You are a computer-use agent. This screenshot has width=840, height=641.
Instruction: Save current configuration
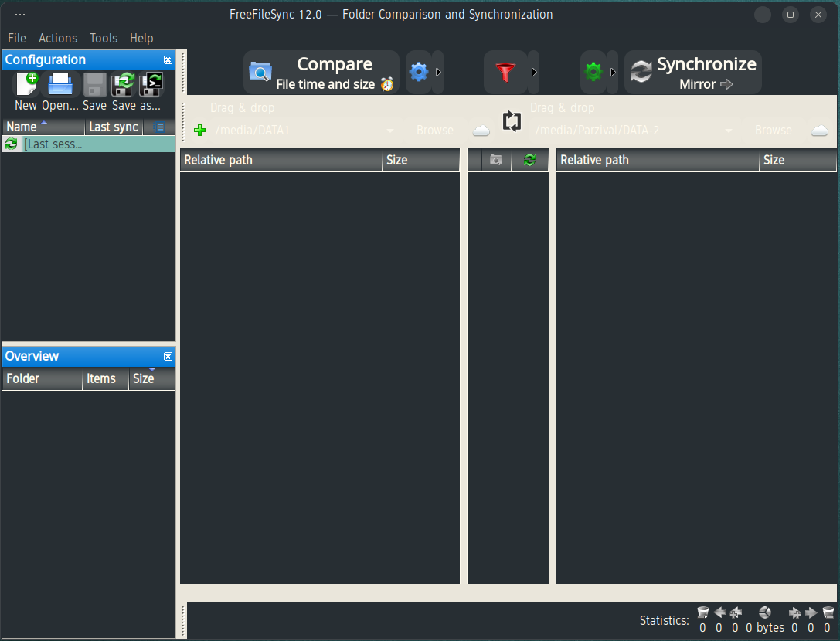click(x=95, y=92)
